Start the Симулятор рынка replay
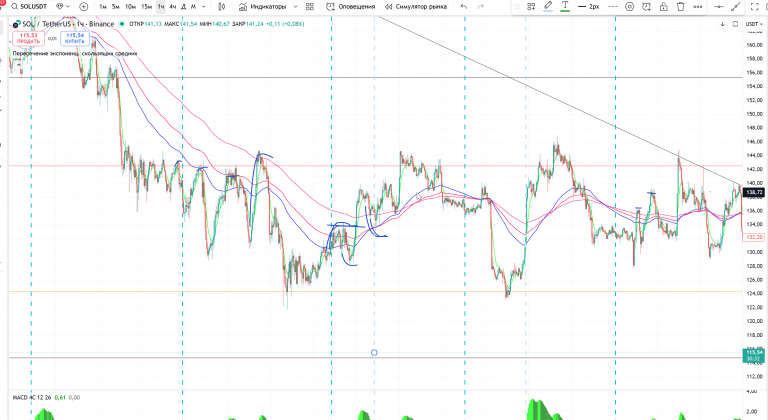Image resolution: width=768 pixels, height=420 pixels. 415,6
